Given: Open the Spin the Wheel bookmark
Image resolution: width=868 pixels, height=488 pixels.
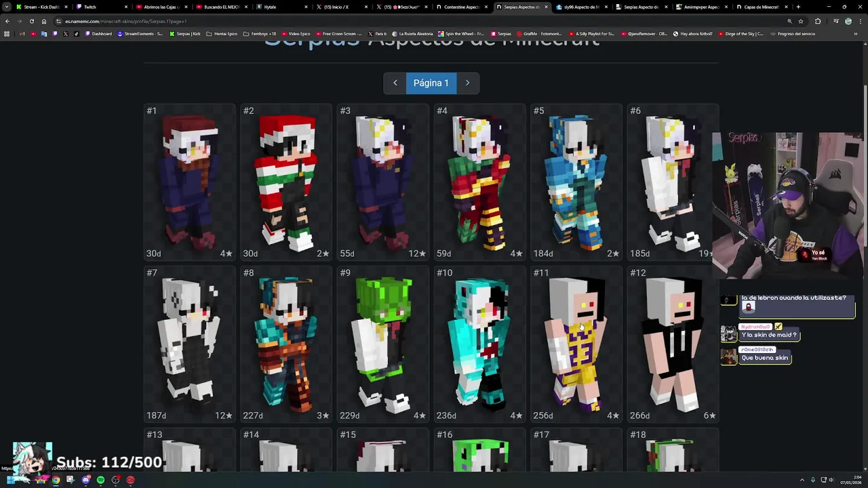Looking at the screenshot, I should point(461,34).
